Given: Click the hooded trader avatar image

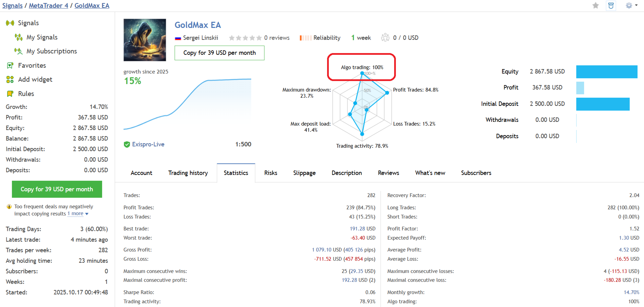Looking at the screenshot, I should pos(145,40).
